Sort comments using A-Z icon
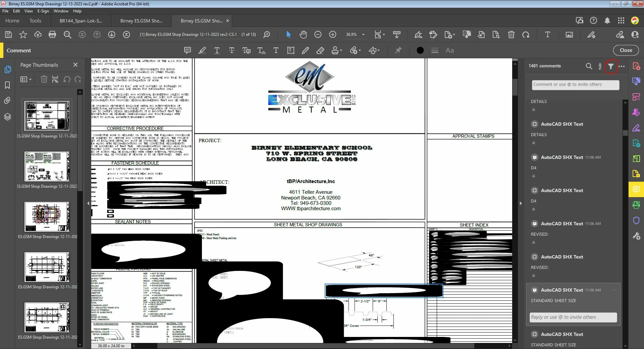Viewport: 644px width, 349px height. [x=600, y=66]
